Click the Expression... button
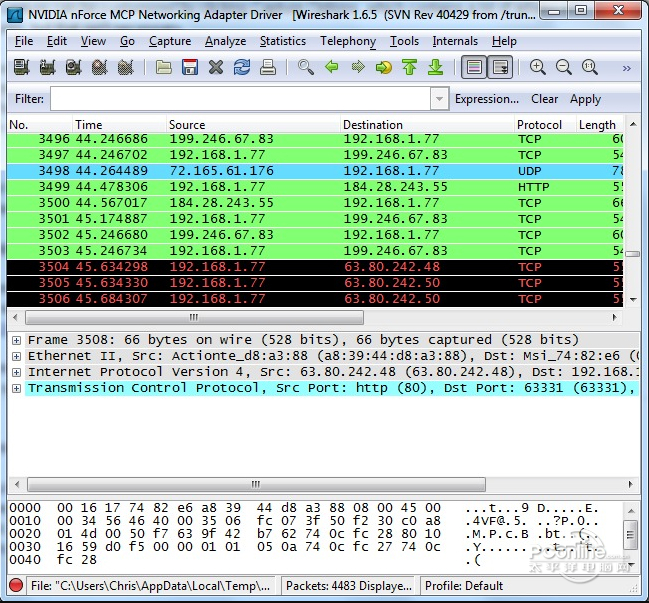 [x=487, y=99]
